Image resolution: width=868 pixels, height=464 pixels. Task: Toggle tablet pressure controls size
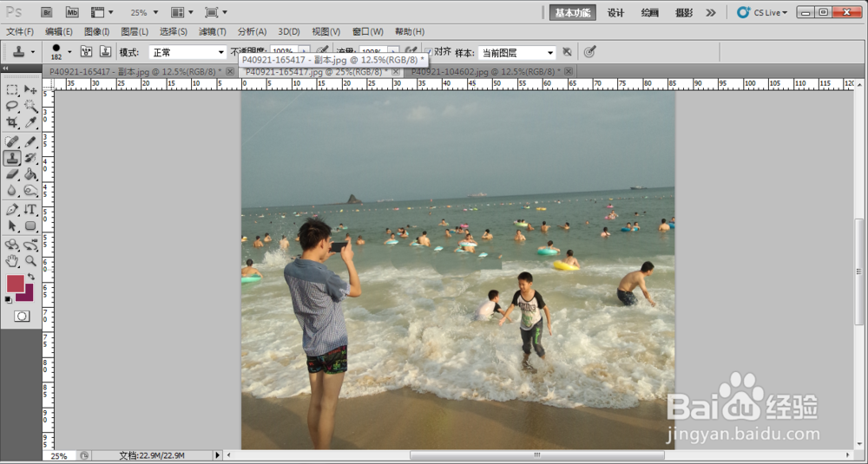[x=589, y=52]
